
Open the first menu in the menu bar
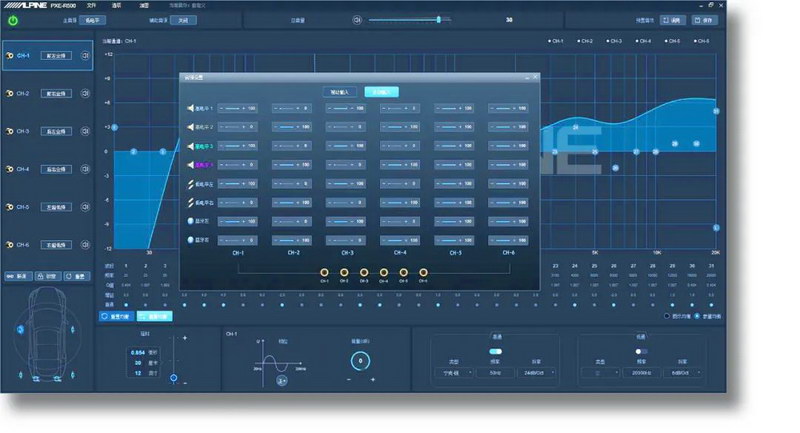(x=91, y=5)
